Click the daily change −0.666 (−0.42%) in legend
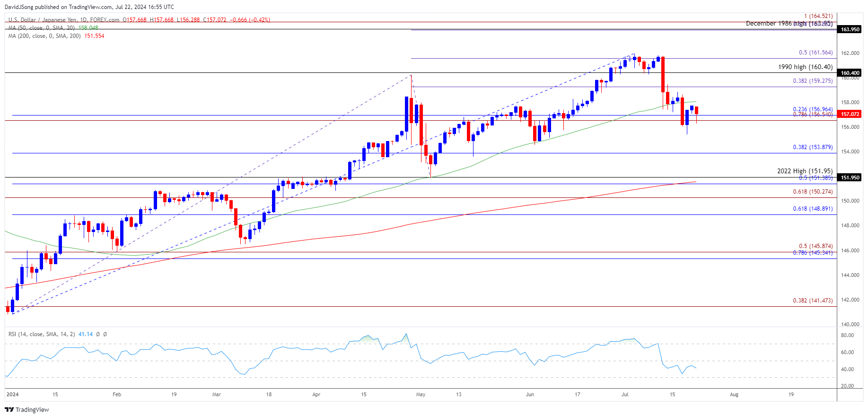Viewport: 868px width, 418px height. [250, 20]
